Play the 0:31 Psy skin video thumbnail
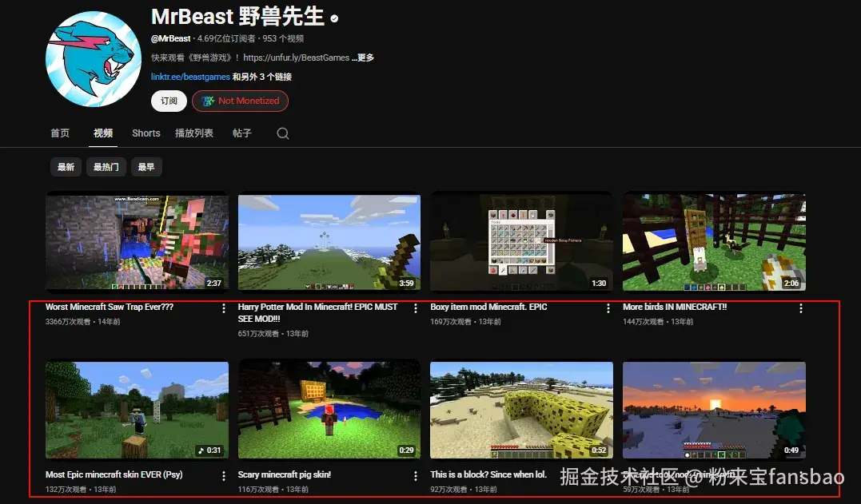This screenshot has height=504, width=861. tap(137, 410)
